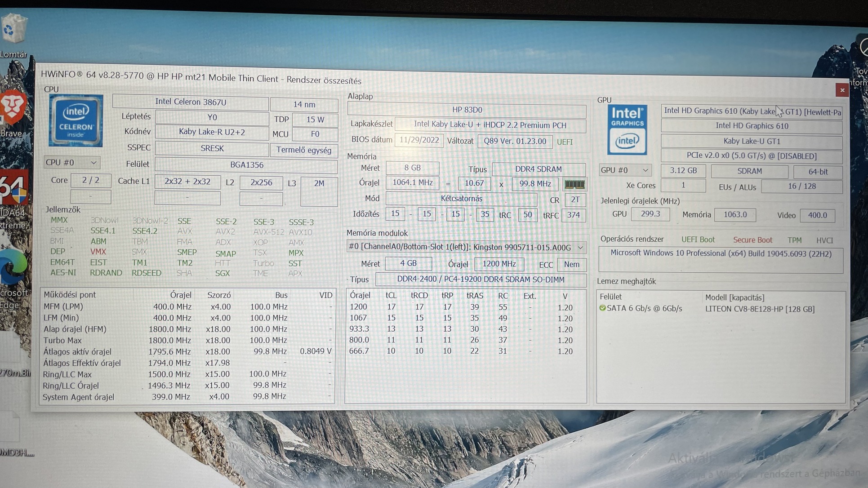Click the Intel Celeron CPU logo
This screenshot has height=488, width=868.
tap(76, 120)
